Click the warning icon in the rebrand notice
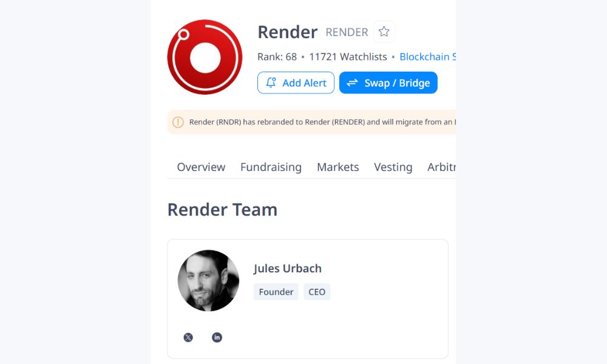Image resolution: width=607 pixels, height=364 pixels. 178,122
